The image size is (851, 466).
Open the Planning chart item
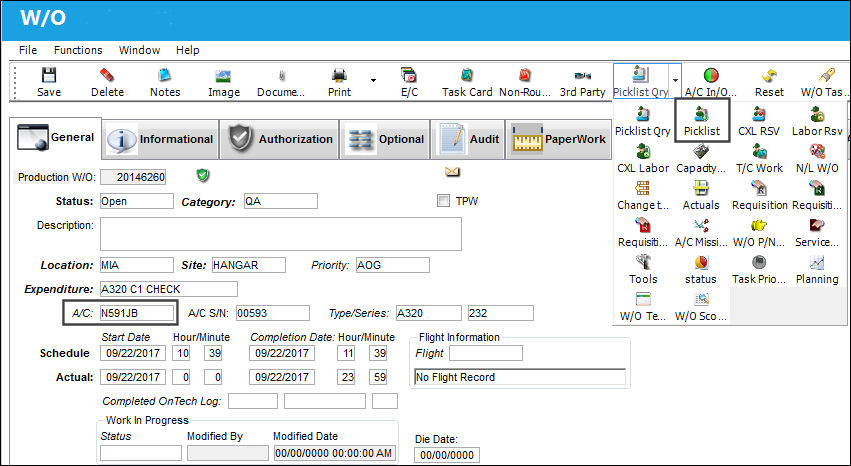coord(817,269)
